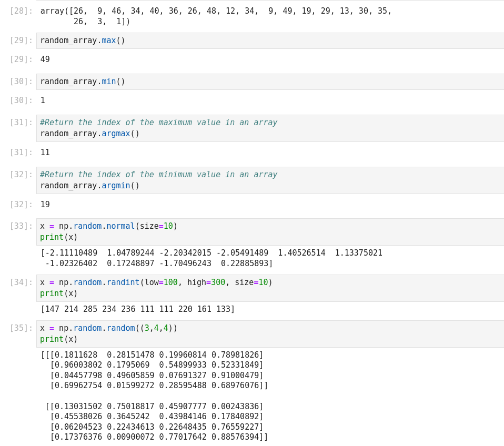Click the np.random.normal(size=10) code line
Screen dimensions: 504x446
(108, 226)
